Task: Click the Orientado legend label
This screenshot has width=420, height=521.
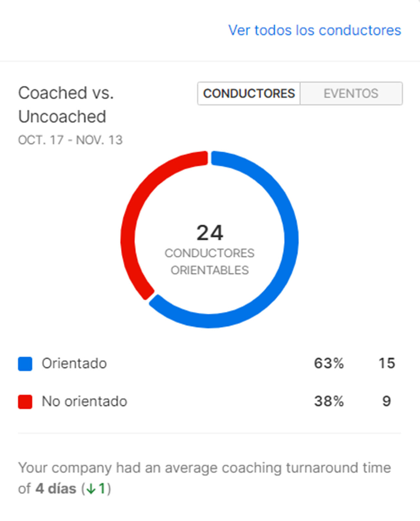Action: [74, 364]
